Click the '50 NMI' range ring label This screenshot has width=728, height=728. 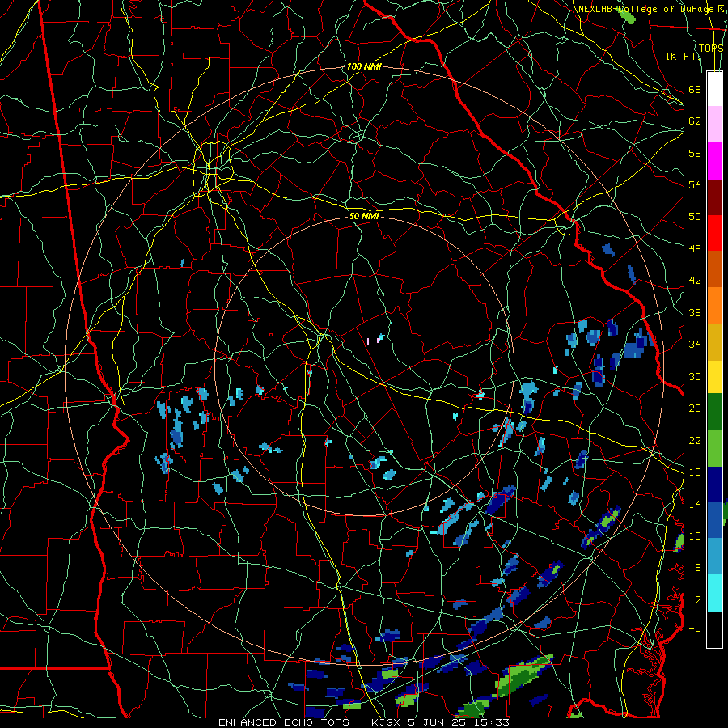363,216
